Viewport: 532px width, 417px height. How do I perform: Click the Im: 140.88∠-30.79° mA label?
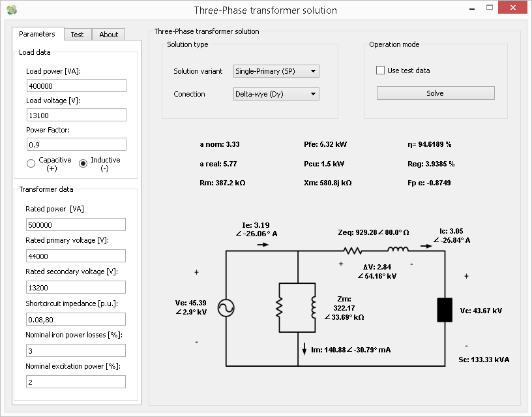351,350
